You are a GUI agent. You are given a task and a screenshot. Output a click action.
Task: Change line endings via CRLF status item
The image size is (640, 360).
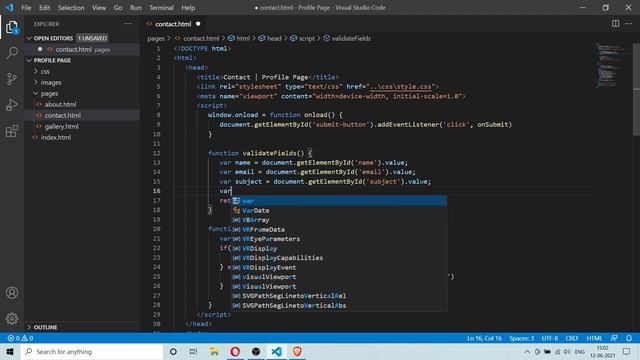coord(572,338)
